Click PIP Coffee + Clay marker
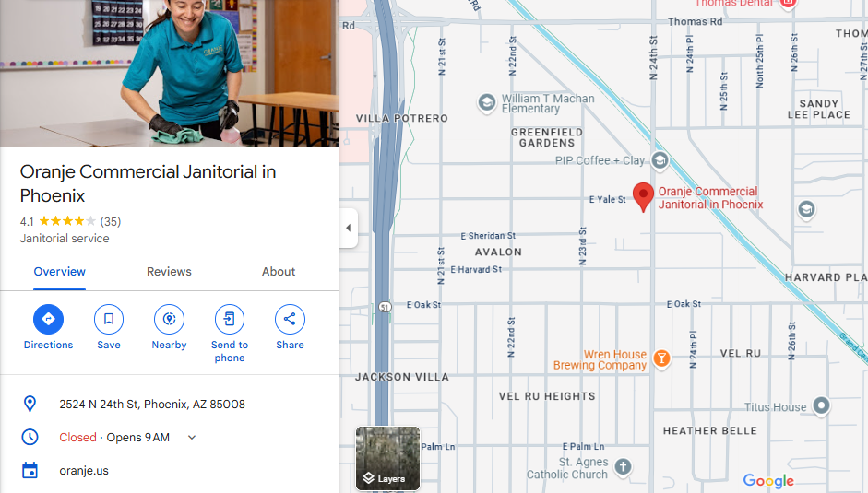This screenshot has width=868, height=493. click(x=660, y=160)
